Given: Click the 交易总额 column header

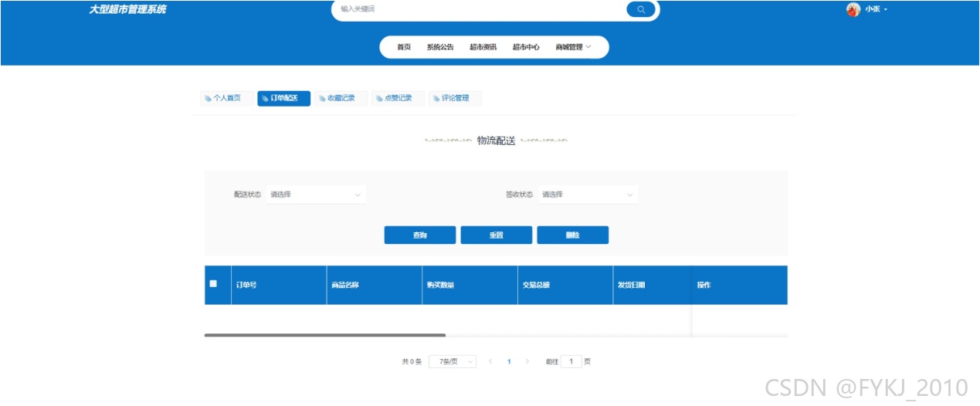Looking at the screenshot, I should pos(566,285).
